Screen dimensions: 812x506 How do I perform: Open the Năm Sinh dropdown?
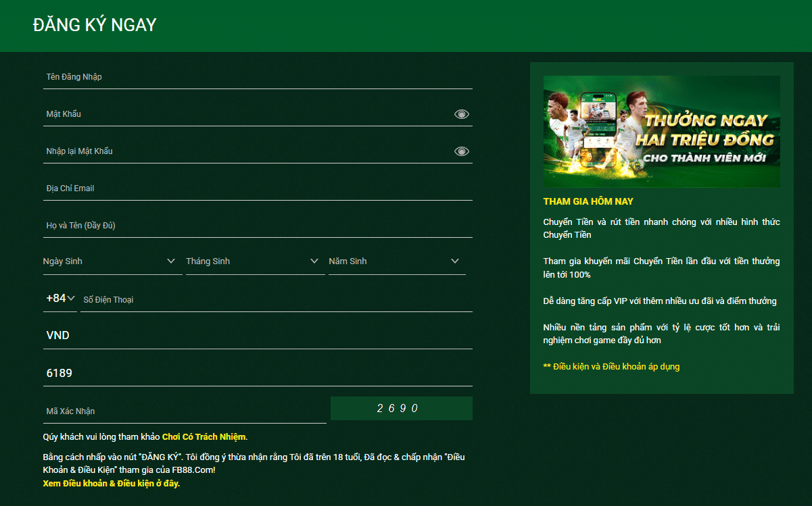point(397,261)
